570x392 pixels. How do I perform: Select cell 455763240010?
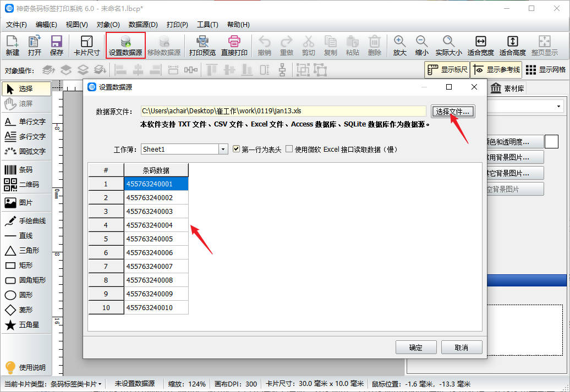tap(156, 307)
